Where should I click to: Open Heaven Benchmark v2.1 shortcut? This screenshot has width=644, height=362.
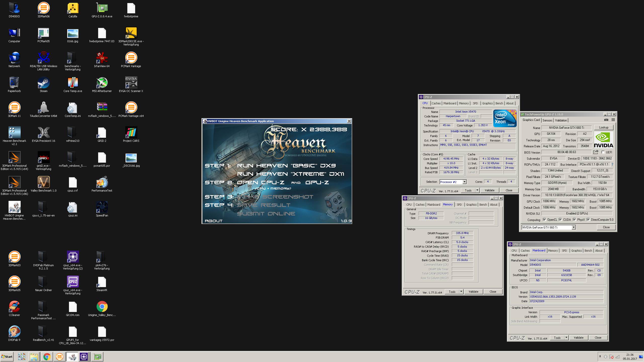point(14,136)
